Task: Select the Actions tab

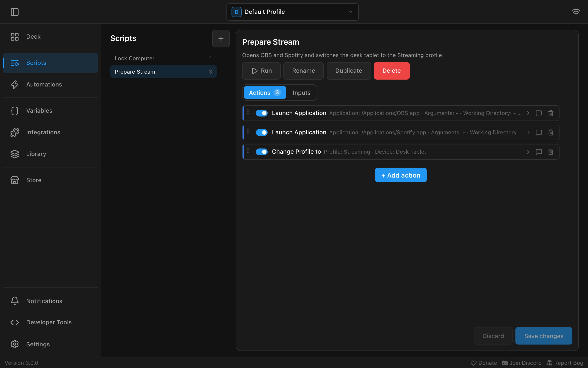Action: tap(265, 92)
